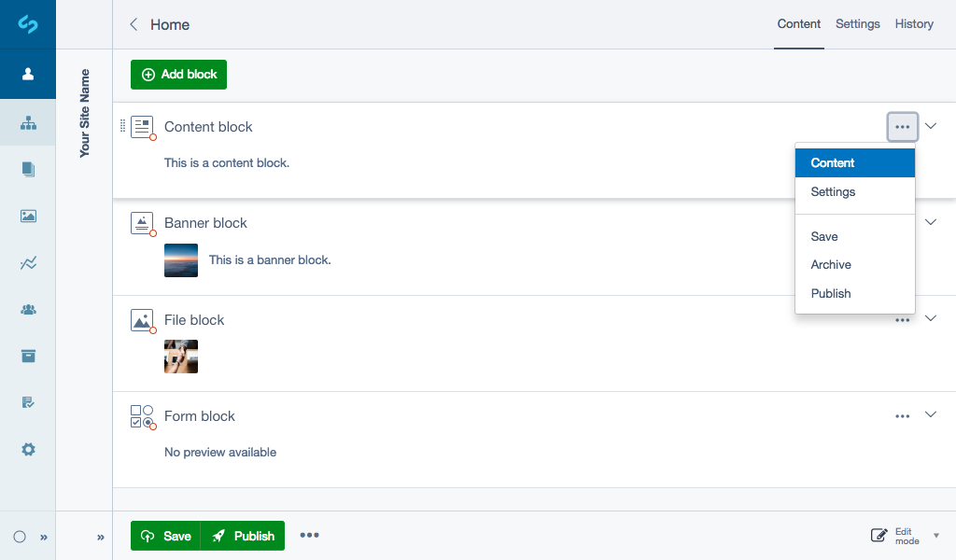Open the Users section in the sidebar
Viewport: 956px width, 560px height.
coord(28,309)
